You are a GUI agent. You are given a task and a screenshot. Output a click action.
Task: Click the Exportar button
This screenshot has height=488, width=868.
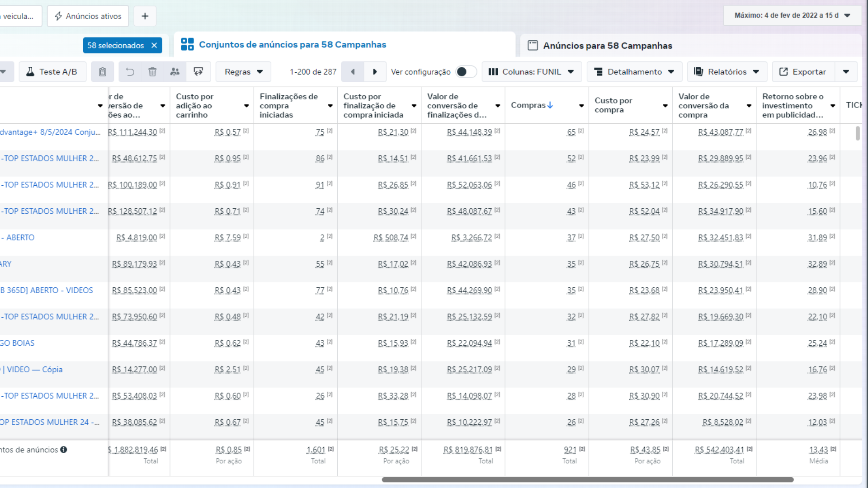tap(803, 72)
